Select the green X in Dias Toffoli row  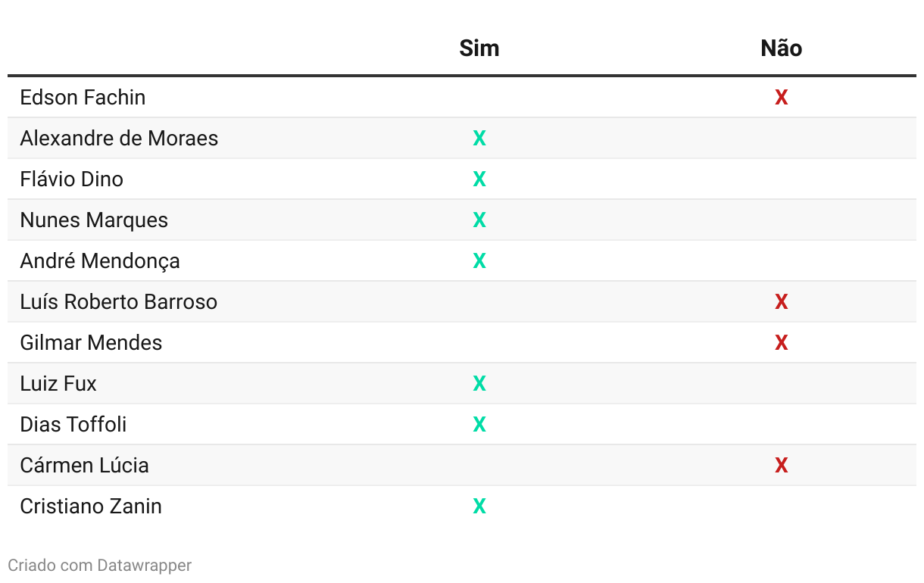[x=479, y=424]
